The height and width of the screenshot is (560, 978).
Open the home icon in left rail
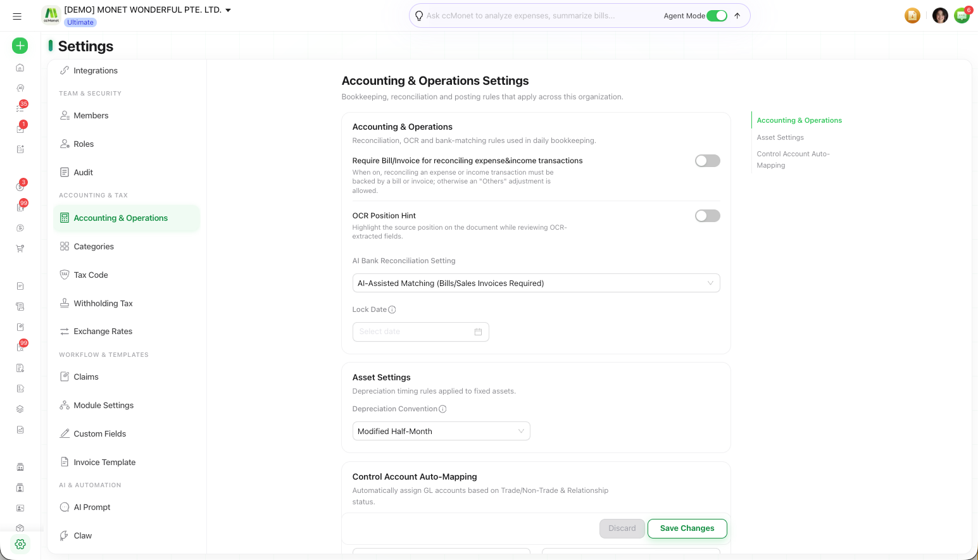[20, 68]
